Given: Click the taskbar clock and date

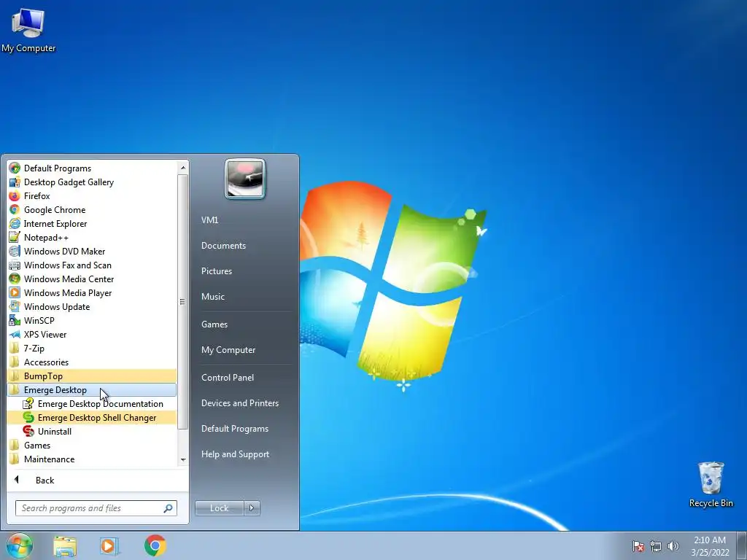Looking at the screenshot, I should (x=710, y=546).
